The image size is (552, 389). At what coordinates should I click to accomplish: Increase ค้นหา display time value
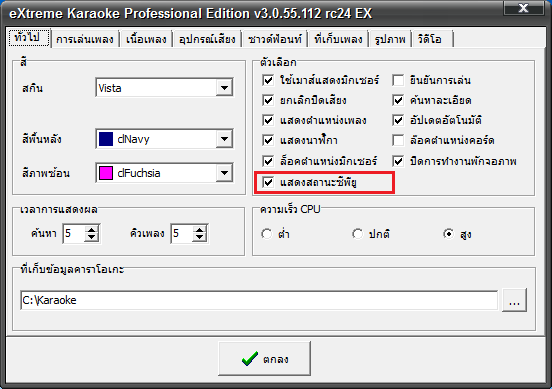[92, 230]
